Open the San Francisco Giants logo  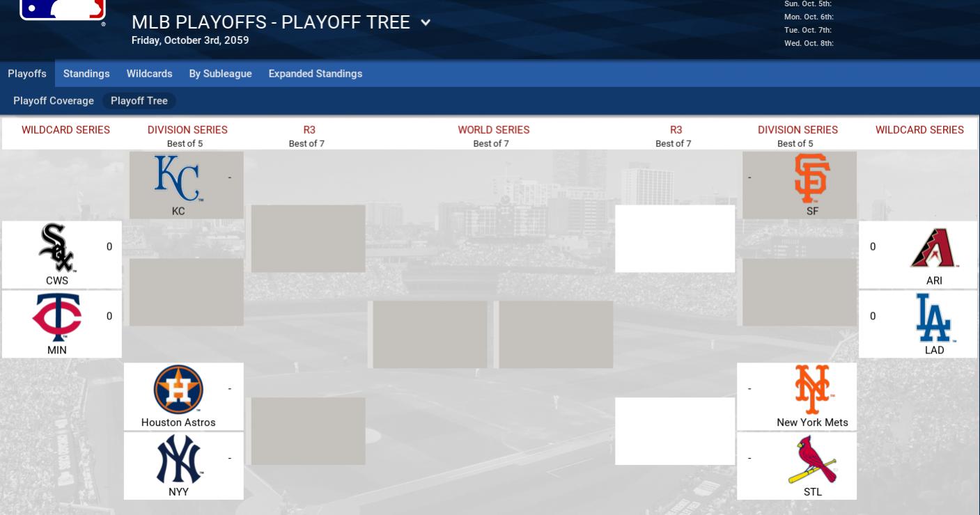(812, 178)
